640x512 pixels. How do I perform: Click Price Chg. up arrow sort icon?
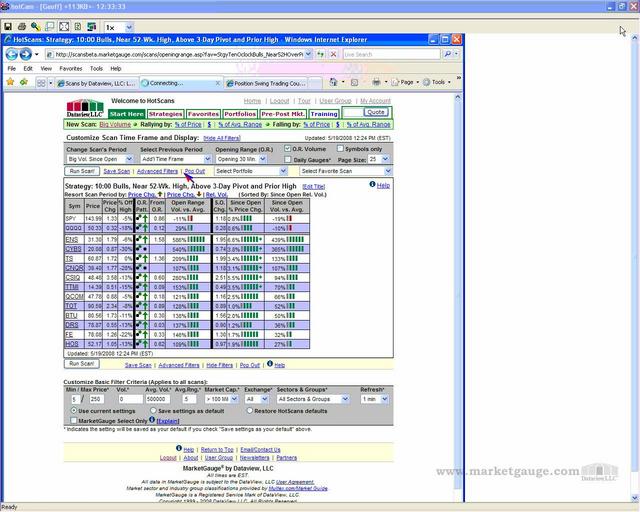[160, 194]
